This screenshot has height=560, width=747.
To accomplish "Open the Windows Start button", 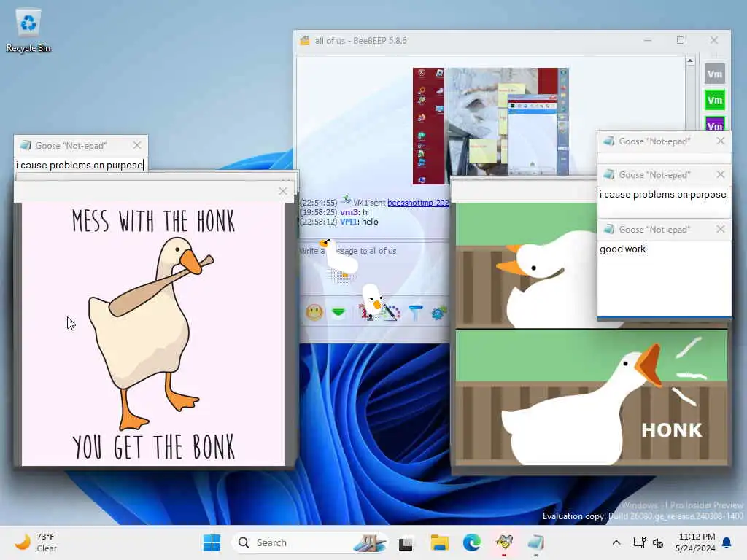I will 212,542.
